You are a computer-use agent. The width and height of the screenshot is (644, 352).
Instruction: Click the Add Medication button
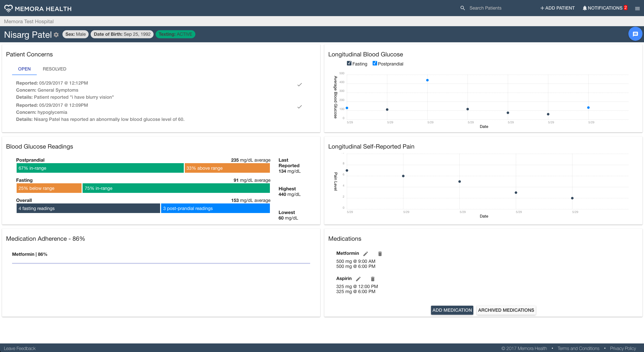(452, 310)
